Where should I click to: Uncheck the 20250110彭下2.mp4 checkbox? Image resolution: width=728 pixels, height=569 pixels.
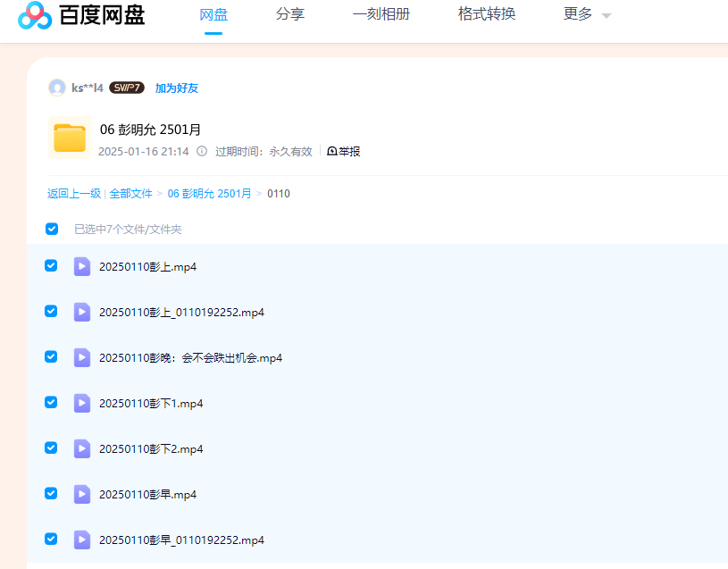[51, 448]
